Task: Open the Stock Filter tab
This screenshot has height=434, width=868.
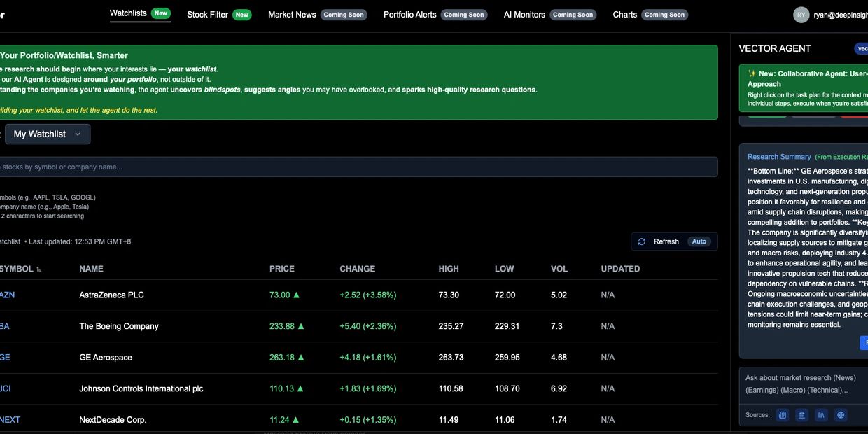Action: (207, 15)
